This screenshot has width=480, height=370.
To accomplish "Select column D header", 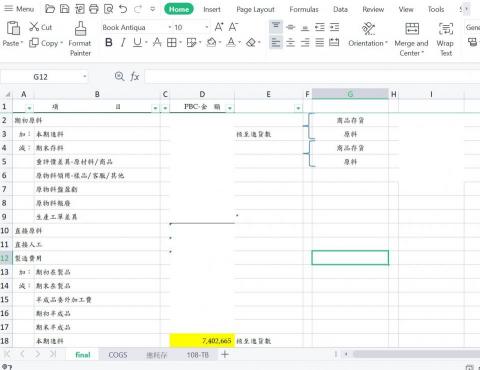I will [202, 94].
